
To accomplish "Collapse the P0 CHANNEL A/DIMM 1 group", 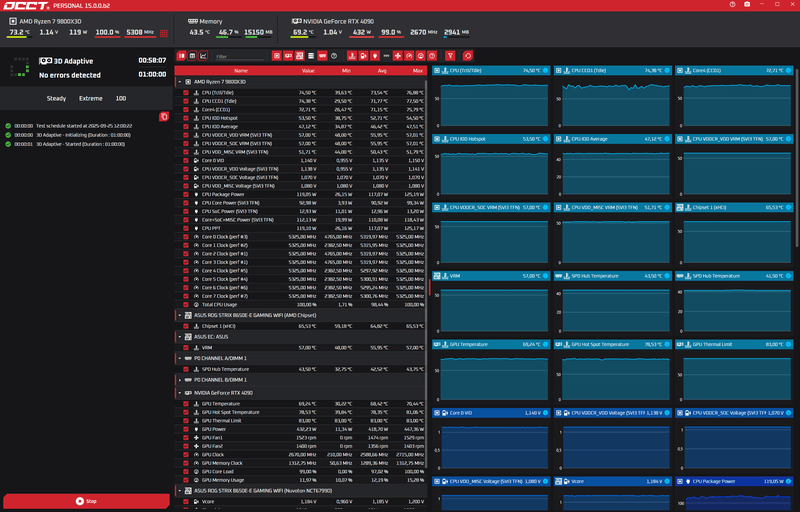I will [x=180, y=358].
